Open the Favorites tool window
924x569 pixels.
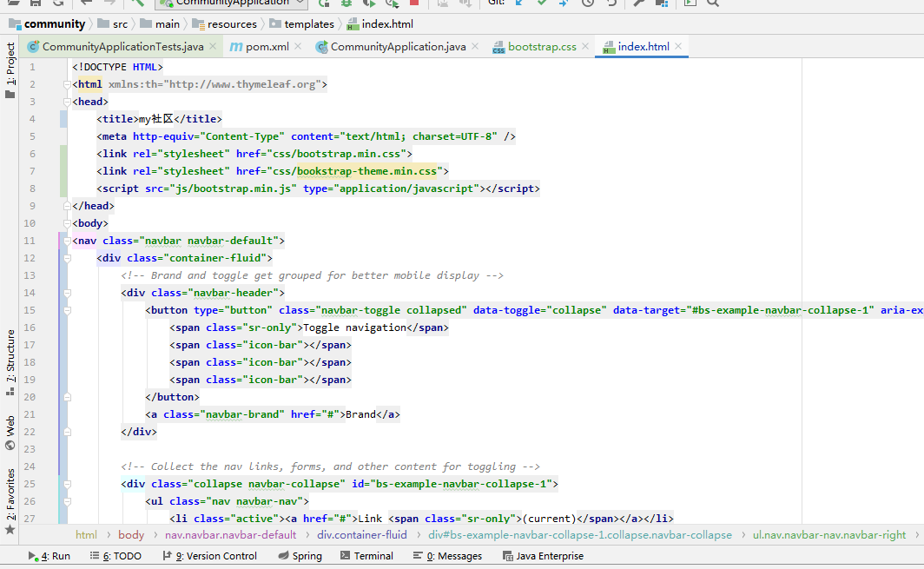click(10, 501)
